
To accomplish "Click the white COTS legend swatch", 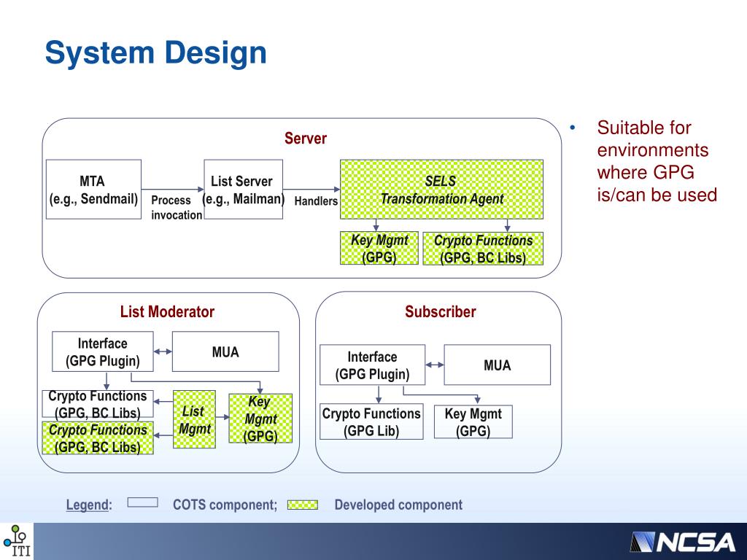I will (x=143, y=502).
